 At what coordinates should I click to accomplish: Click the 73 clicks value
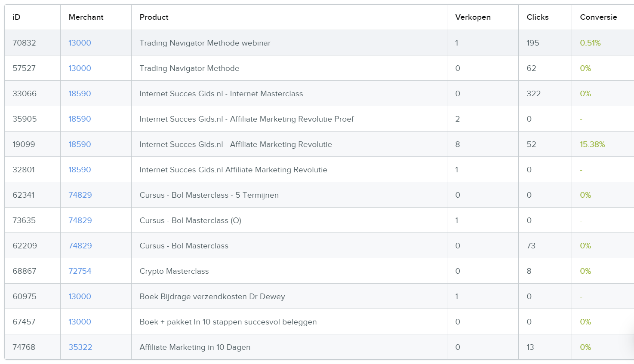click(531, 246)
